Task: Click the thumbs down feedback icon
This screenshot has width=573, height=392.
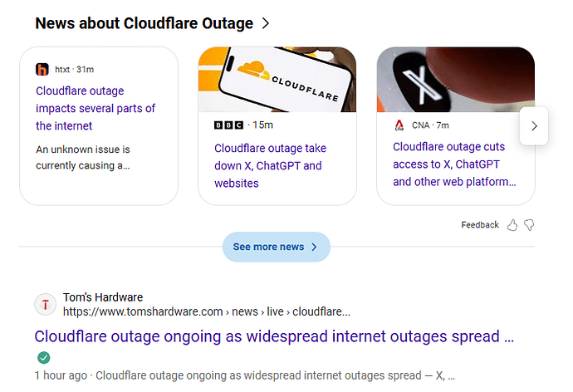Action: click(529, 225)
